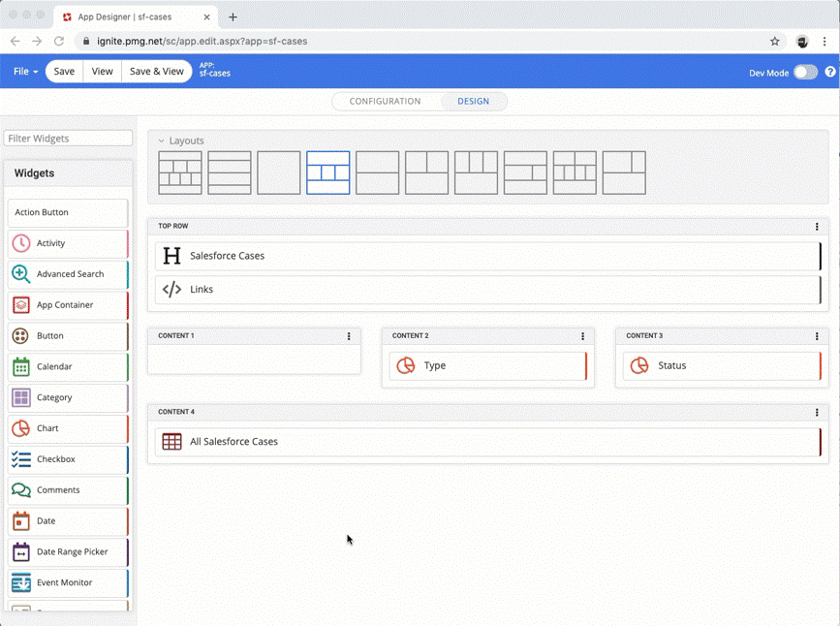This screenshot has width=840, height=626.
Task: Select the last layout thumbnail in Layouts
Action: (x=624, y=172)
